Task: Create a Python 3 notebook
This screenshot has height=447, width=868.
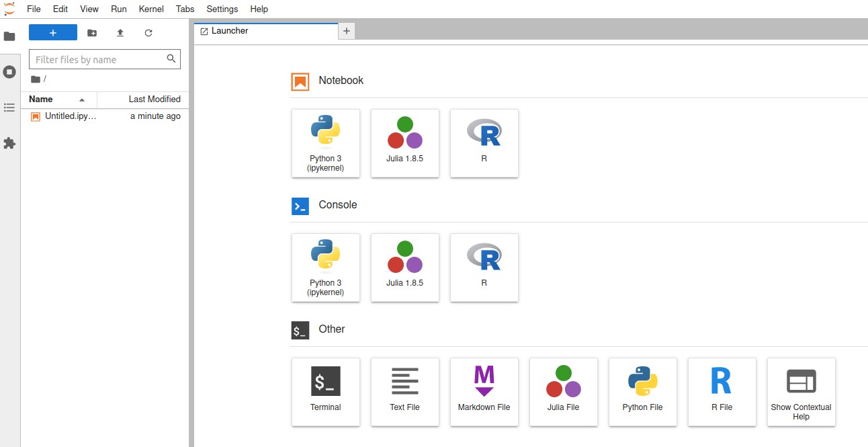Action: point(326,143)
